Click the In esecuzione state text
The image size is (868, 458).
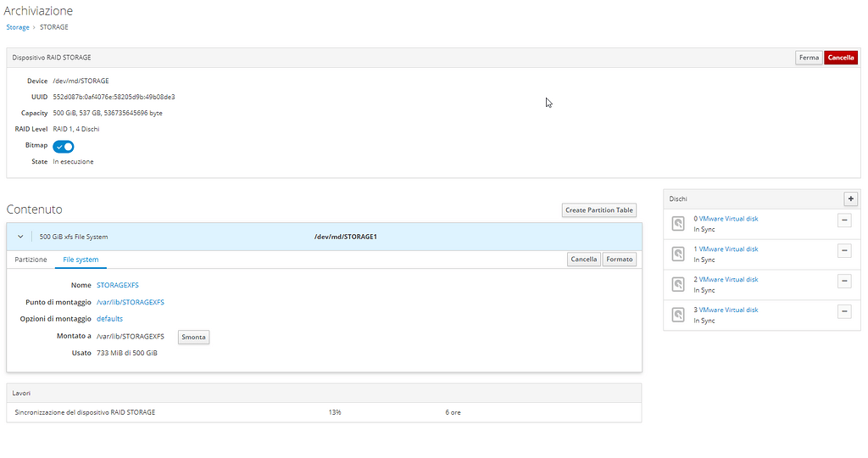click(x=73, y=162)
